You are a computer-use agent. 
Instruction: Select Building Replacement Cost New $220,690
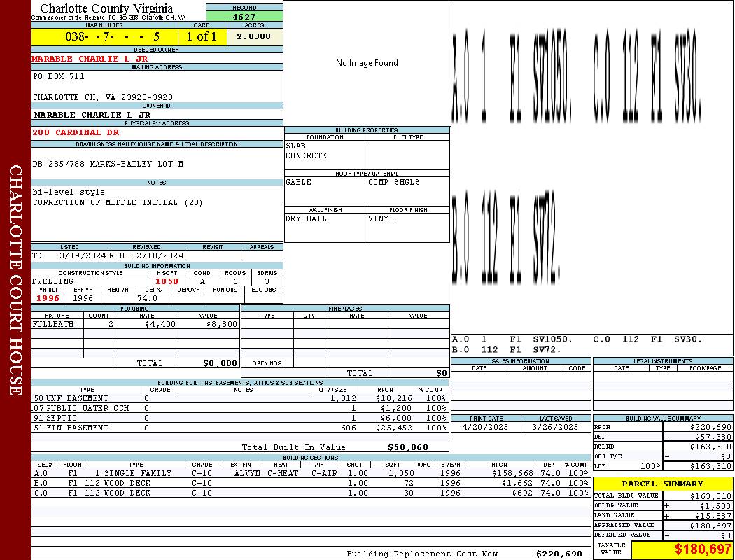pos(559,554)
